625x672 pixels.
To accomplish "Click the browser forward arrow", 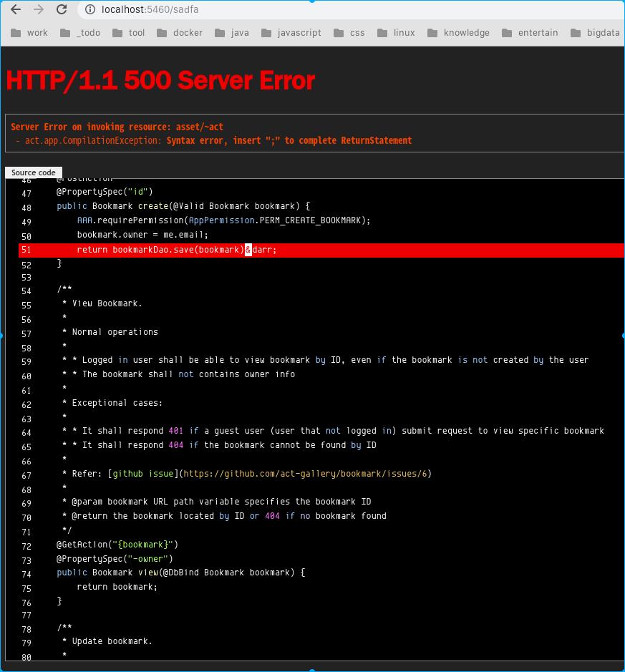I will [39, 9].
